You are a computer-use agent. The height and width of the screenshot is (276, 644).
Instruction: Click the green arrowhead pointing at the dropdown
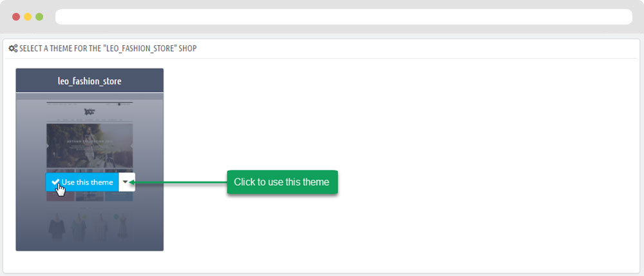coord(140,182)
